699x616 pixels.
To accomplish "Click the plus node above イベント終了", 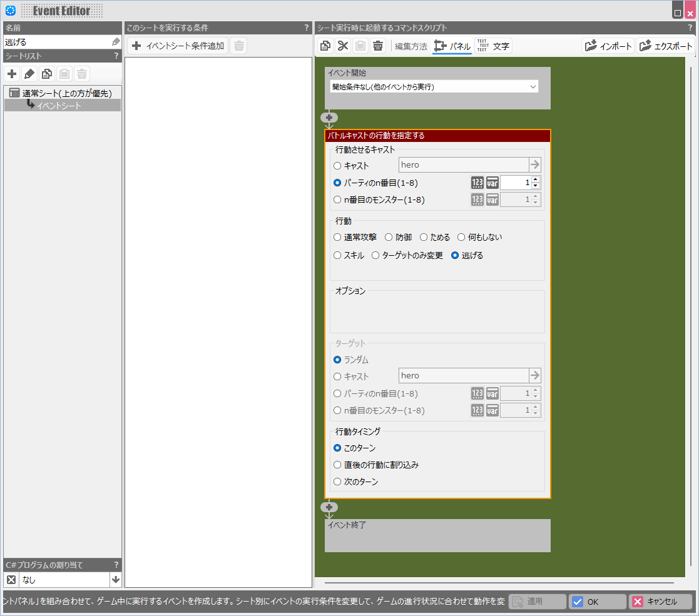I will (329, 507).
